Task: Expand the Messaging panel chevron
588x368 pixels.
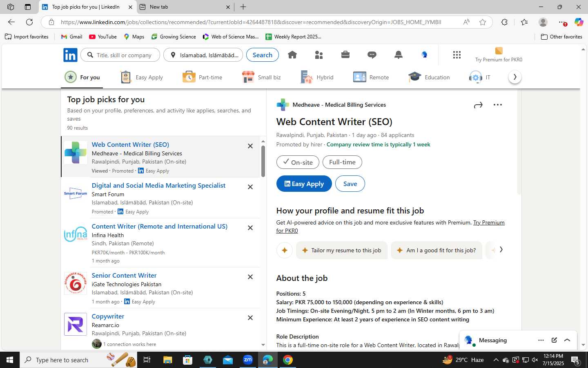Action: coord(567,340)
